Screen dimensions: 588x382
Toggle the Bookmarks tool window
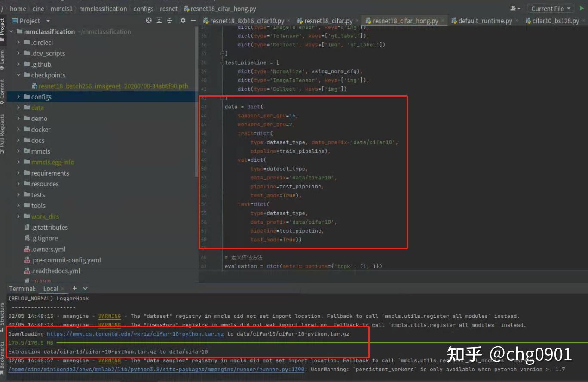(x=4, y=355)
